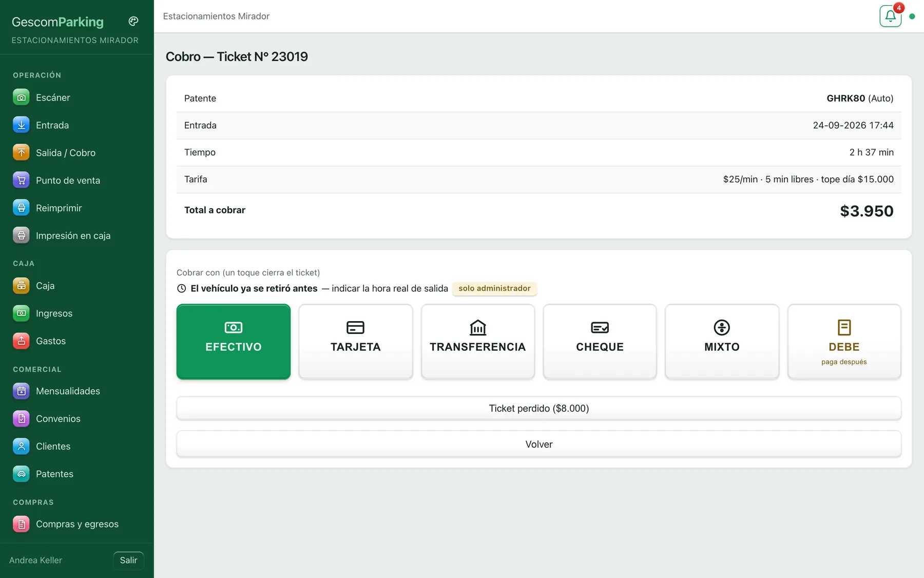Click the Punto de venta cart icon
Image resolution: width=924 pixels, height=578 pixels.
tap(21, 180)
